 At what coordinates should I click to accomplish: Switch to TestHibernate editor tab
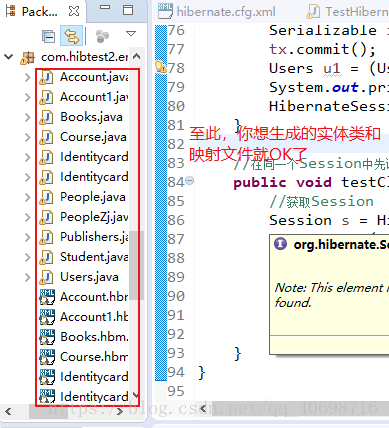347,12
